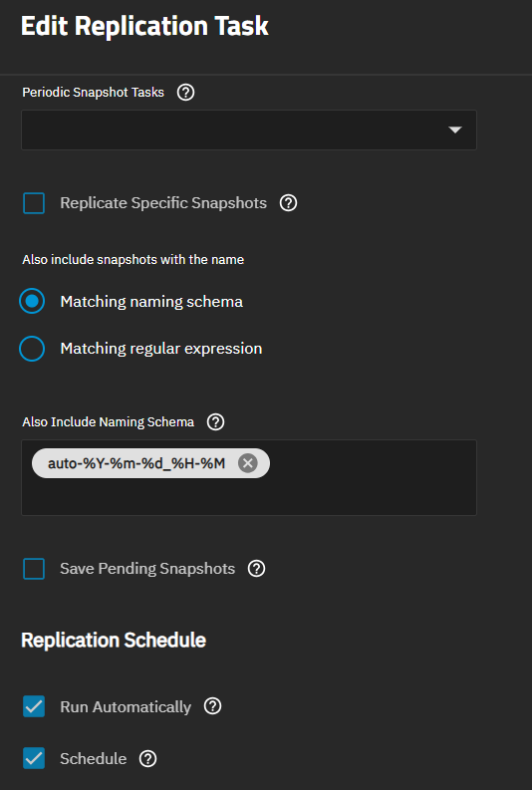This screenshot has width=532, height=790.
Task: Click the Schedule help question icon
Action: (148, 758)
